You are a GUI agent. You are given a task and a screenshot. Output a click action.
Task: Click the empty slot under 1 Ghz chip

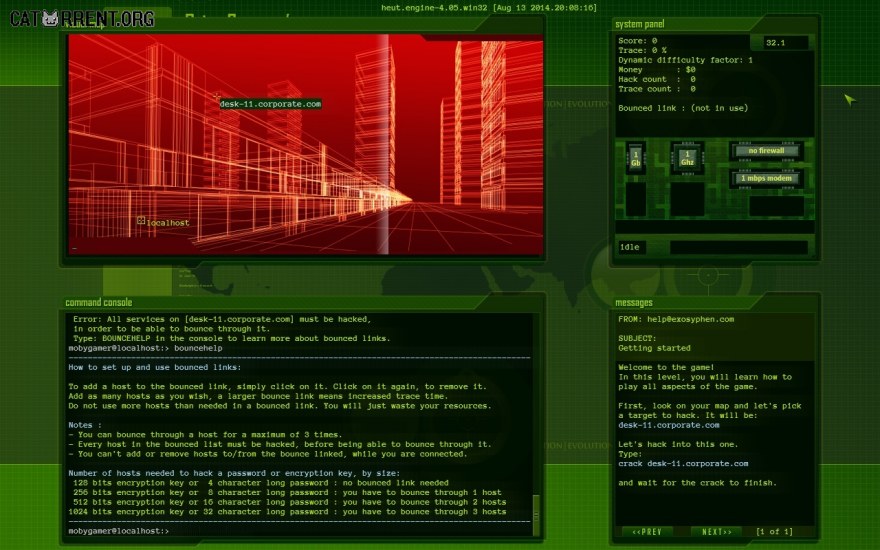coord(687,198)
